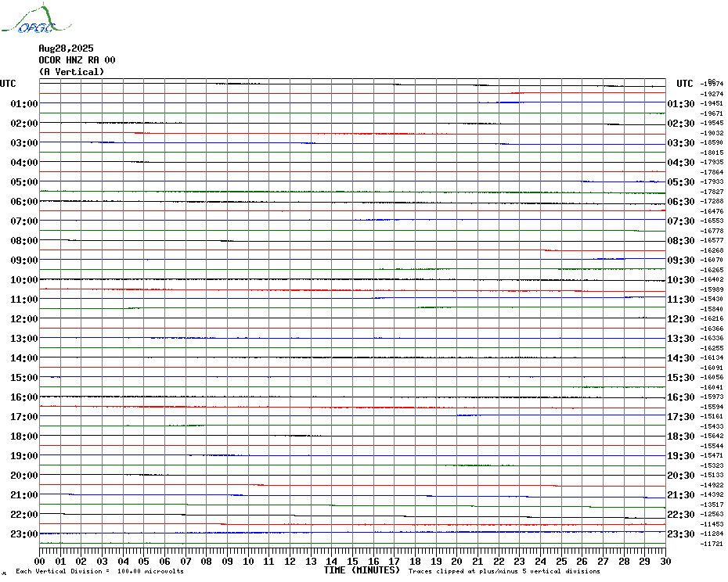Click the offset value "-19032"
This screenshot has width=728, height=582.
pos(712,133)
